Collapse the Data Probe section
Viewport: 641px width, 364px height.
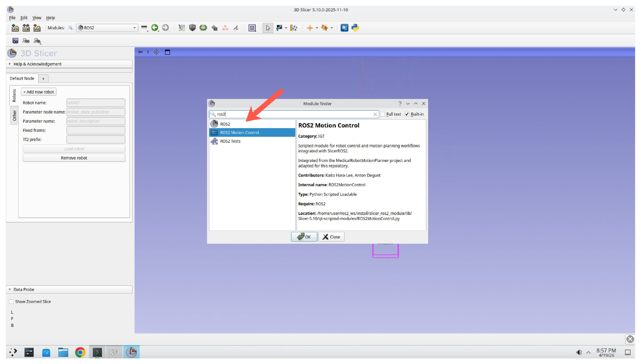click(x=9, y=289)
